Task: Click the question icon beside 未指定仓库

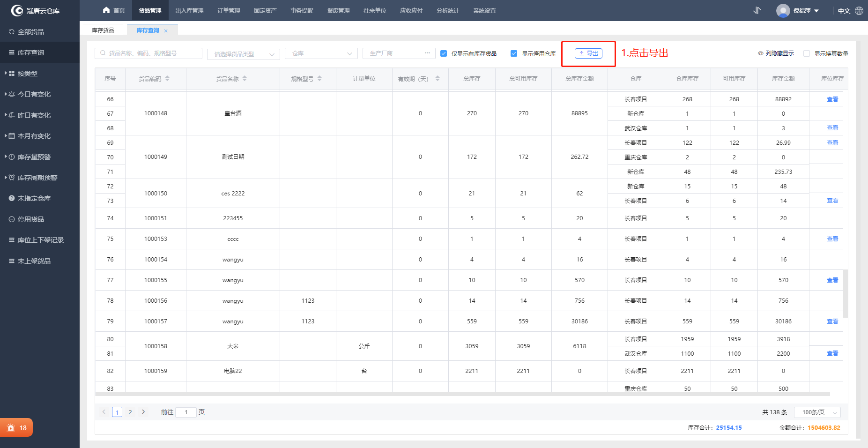Action: 12,198
